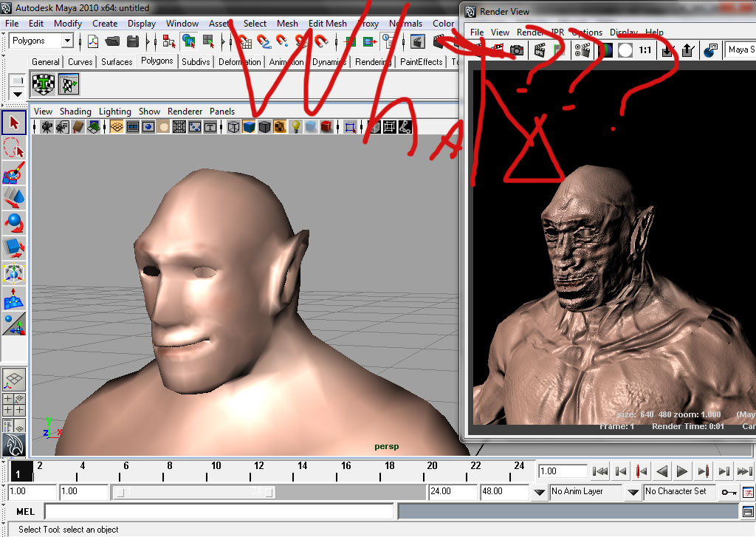Toggle wireframe on shaded display
The height and width of the screenshot is (537, 756).
point(265,127)
